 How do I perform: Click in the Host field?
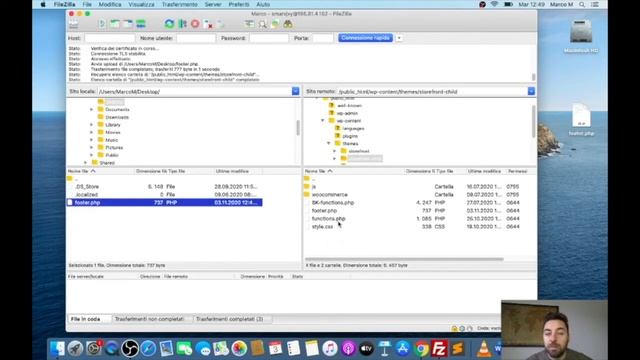109,38
